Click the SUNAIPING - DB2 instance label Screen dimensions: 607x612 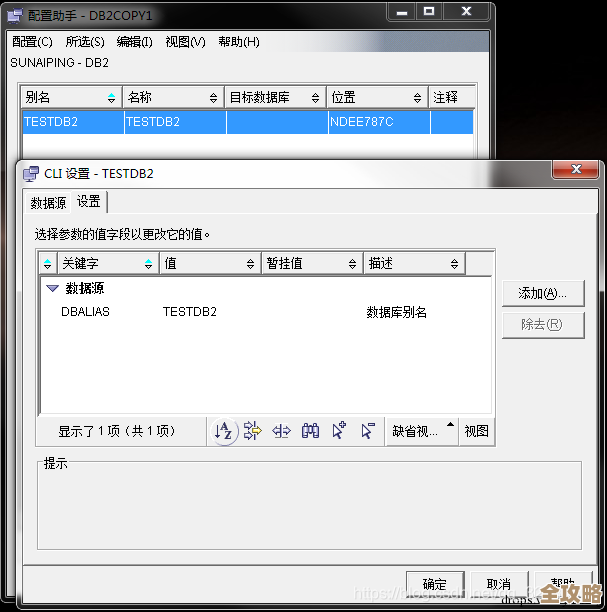(x=59, y=63)
